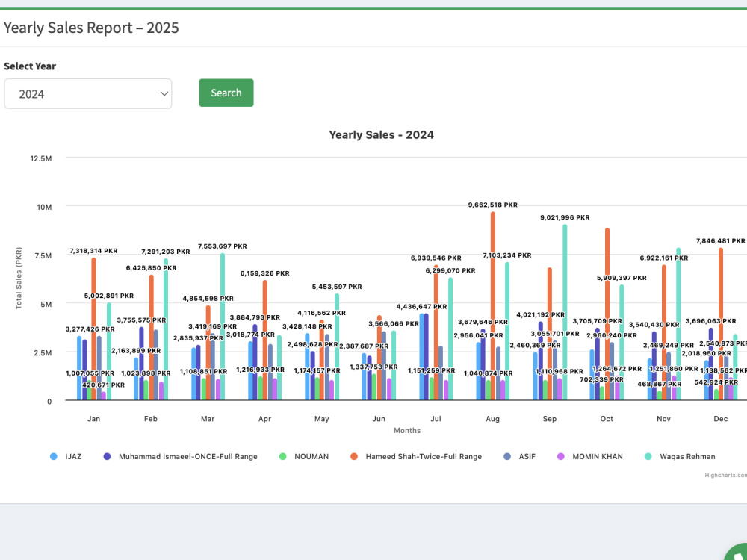Click the 'Total Sales (PKR)' axis title
Image resolution: width=747 pixels, height=560 pixels.
(19, 278)
